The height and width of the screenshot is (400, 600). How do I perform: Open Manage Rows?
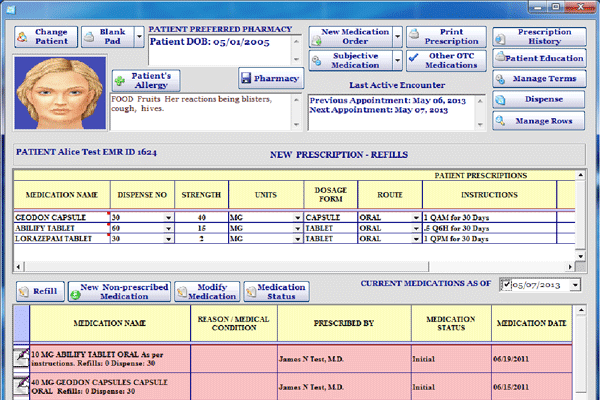539,122
